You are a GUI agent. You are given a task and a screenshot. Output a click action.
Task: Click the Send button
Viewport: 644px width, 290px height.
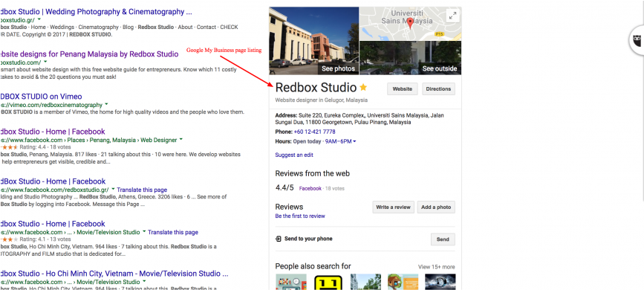click(x=443, y=239)
